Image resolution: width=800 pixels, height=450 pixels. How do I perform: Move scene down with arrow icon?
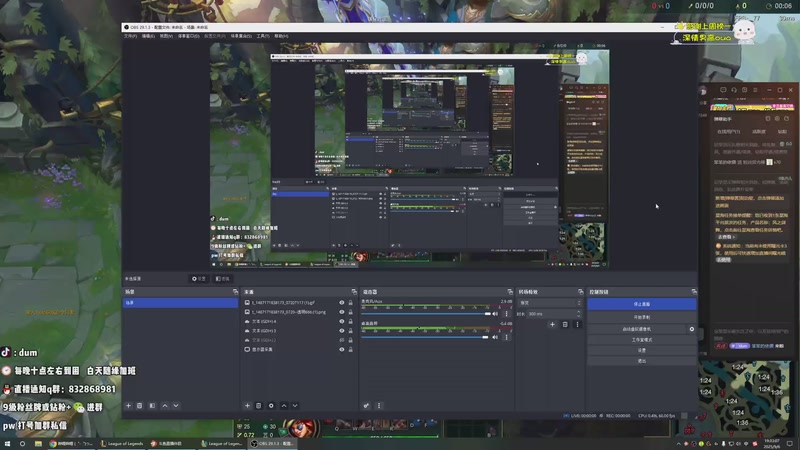[176, 406]
